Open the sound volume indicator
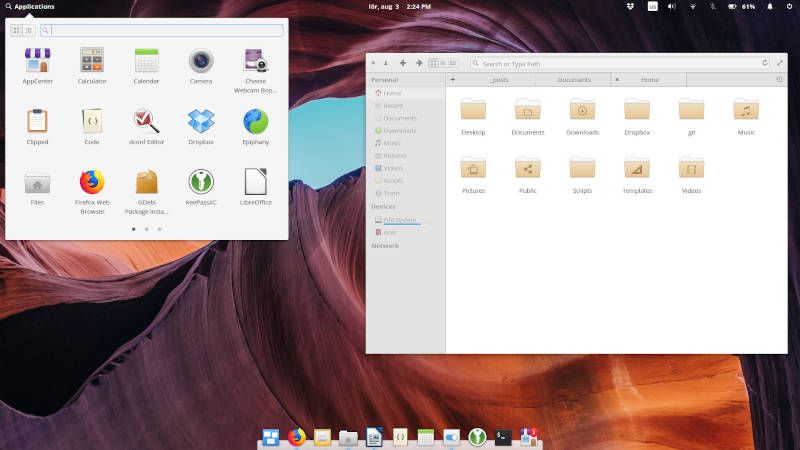Image resolution: width=800 pixels, height=450 pixels. [672, 7]
